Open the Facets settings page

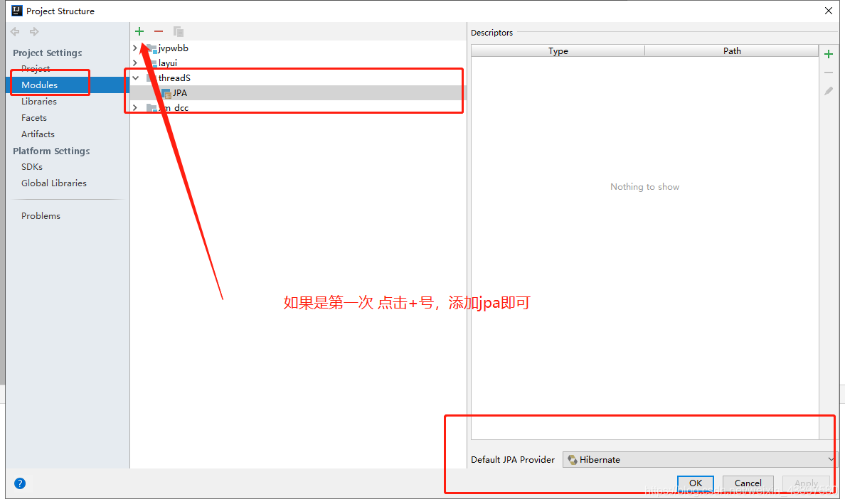point(34,117)
